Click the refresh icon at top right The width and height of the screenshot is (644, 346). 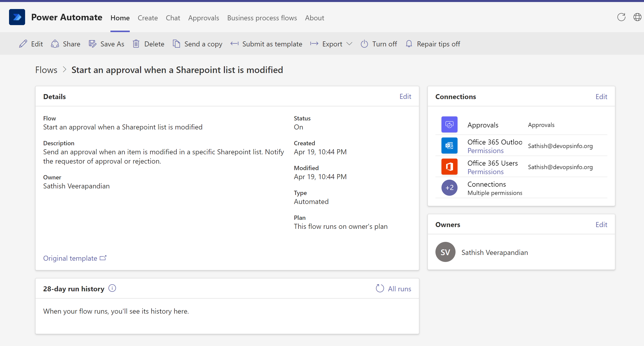621,17
